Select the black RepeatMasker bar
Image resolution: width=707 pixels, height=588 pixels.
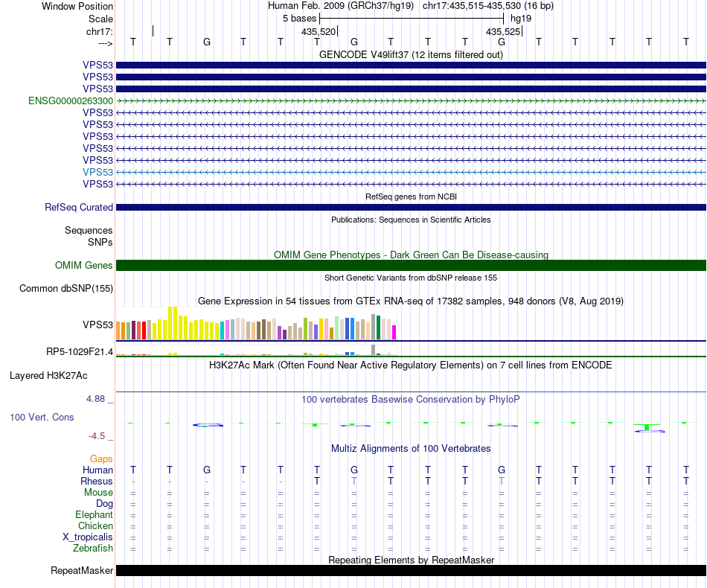(411, 570)
